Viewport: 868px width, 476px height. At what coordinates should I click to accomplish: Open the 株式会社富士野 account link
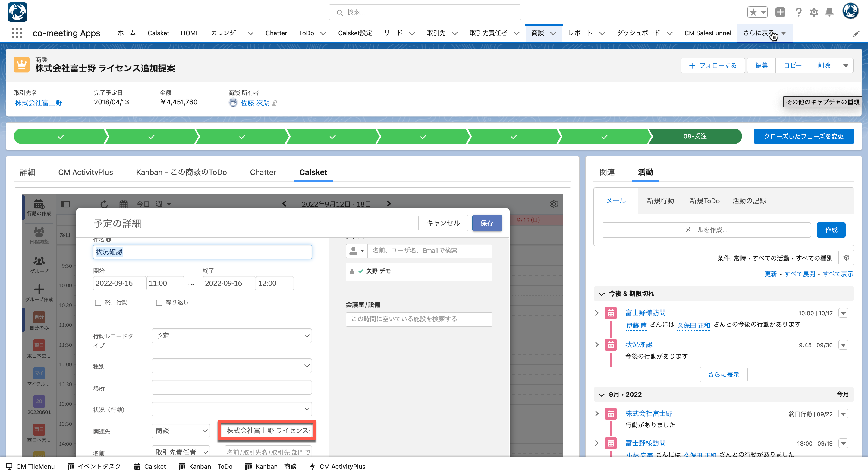[x=38, y=103]
